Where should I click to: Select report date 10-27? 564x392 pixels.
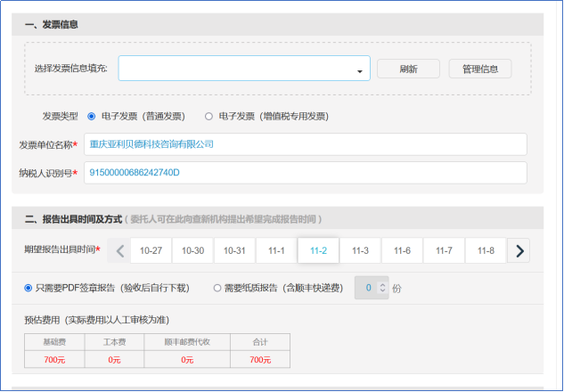(151, 250)
